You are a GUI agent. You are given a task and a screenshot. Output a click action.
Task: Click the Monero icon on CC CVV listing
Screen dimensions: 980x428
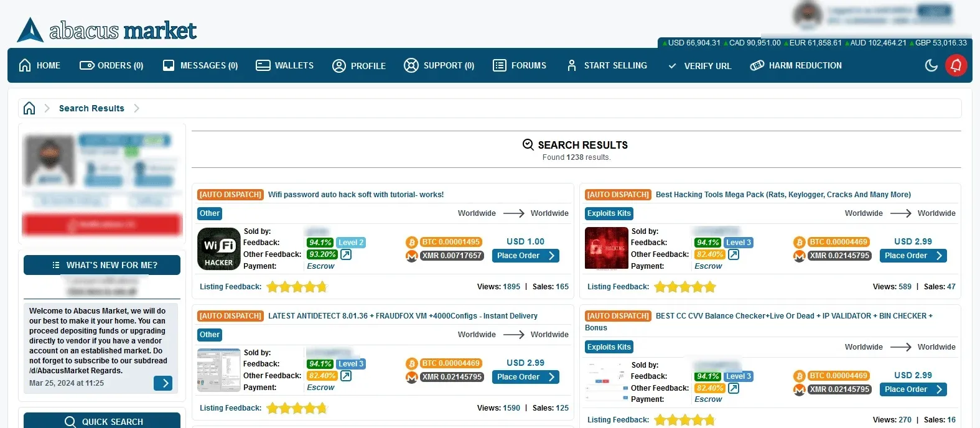pos(799,389)
